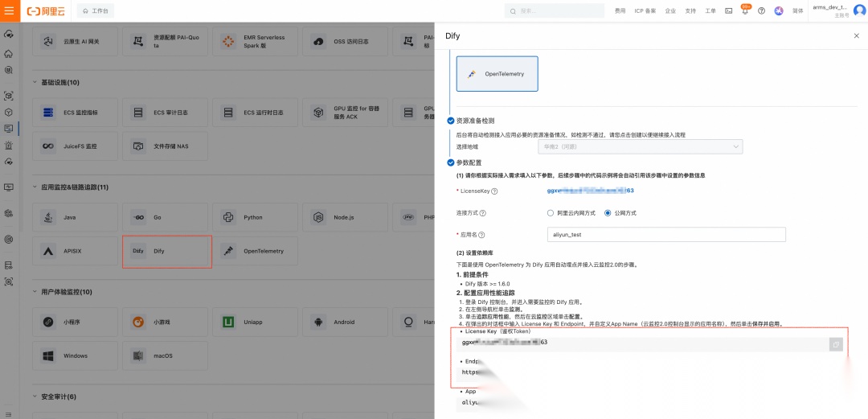This screenshot has height=419, width=868.
Task: Select the OpenTelemetry card in Dify panel
Action: pos(497,74)
